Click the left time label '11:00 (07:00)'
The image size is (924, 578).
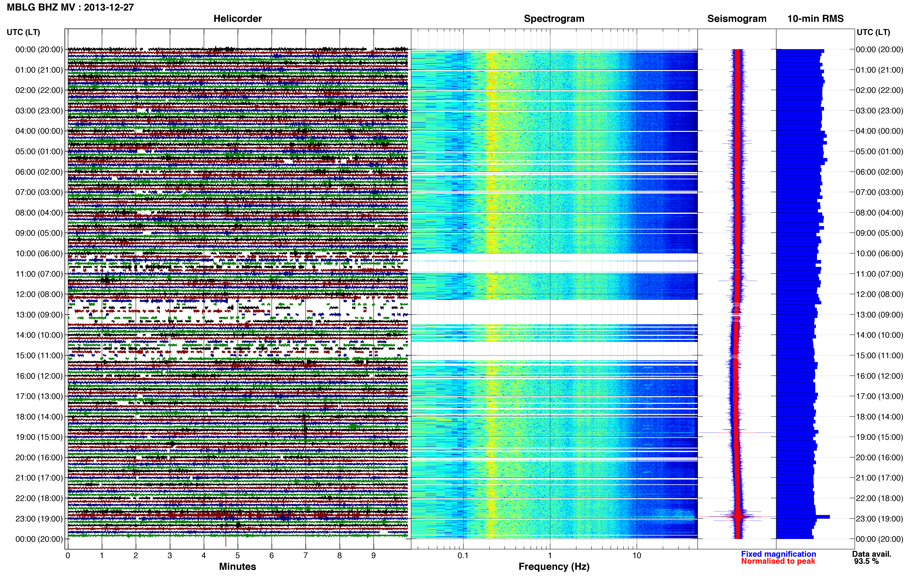pos(39,274)
